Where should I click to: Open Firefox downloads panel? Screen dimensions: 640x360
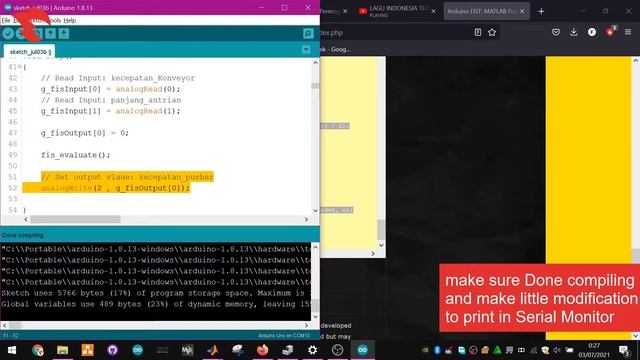point(574,32)
